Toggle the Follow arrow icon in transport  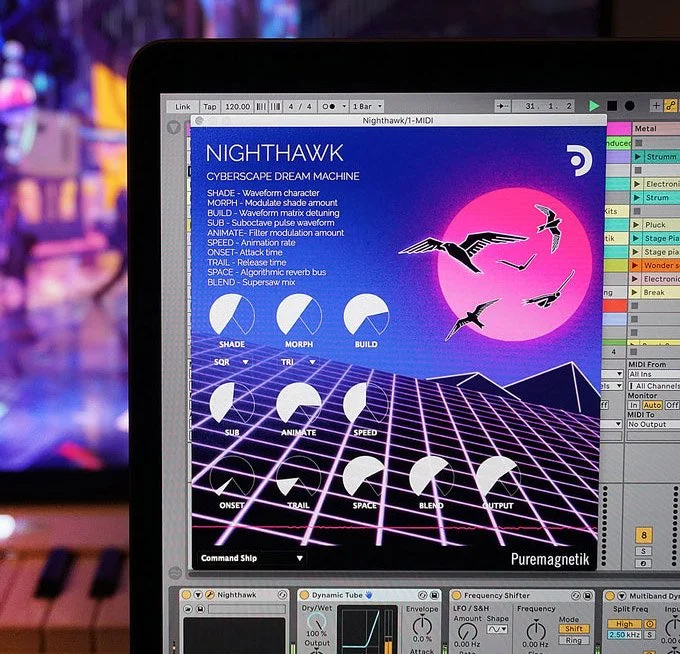click(502, 106)
